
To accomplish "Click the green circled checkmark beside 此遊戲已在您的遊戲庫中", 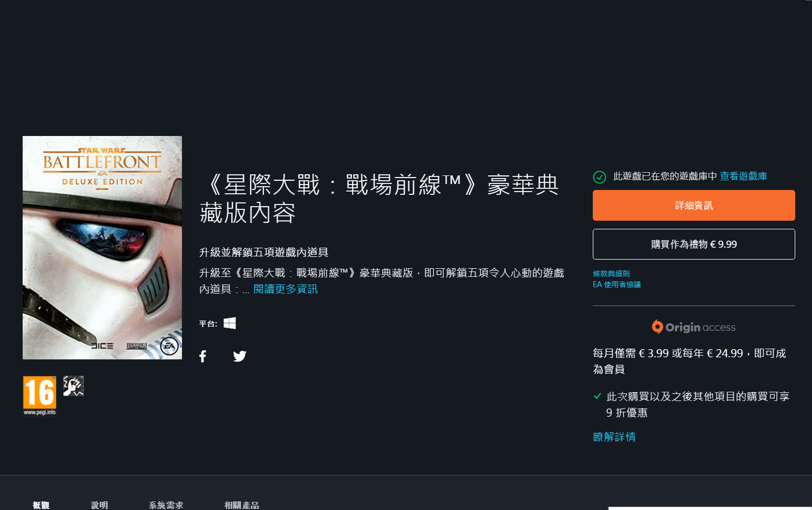I will [599, 177].
